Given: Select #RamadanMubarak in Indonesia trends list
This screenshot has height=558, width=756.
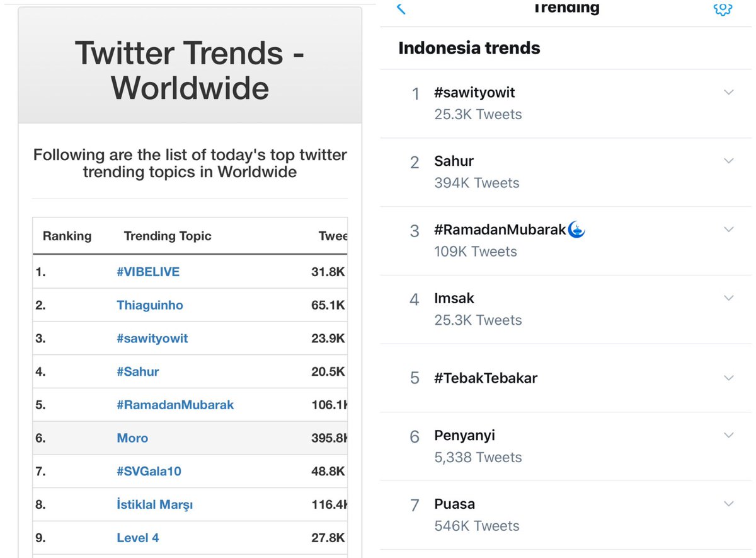Looking at the screenshot, I should [500, 230].
